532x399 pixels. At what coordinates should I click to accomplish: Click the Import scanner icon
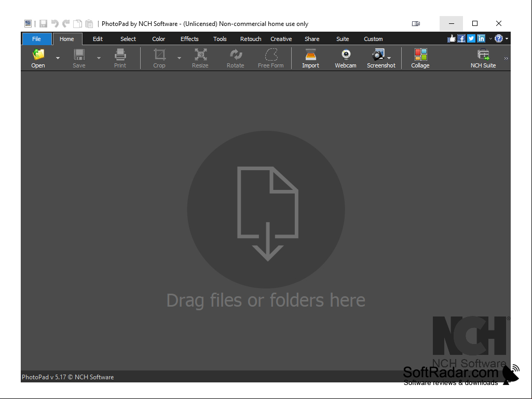(x=310, y=54)
